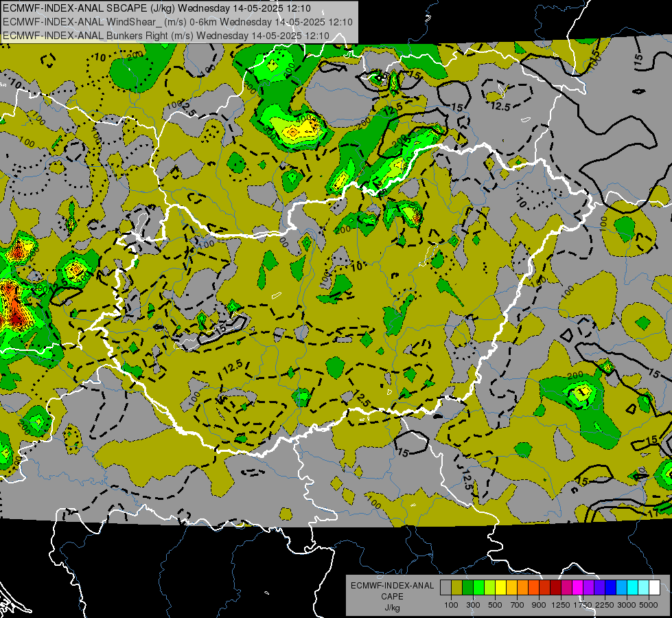Image resolution: width=672 pixels, height=618 pixels.
Task: Click the orange swatch right of 700
Action: coord(522,587)
